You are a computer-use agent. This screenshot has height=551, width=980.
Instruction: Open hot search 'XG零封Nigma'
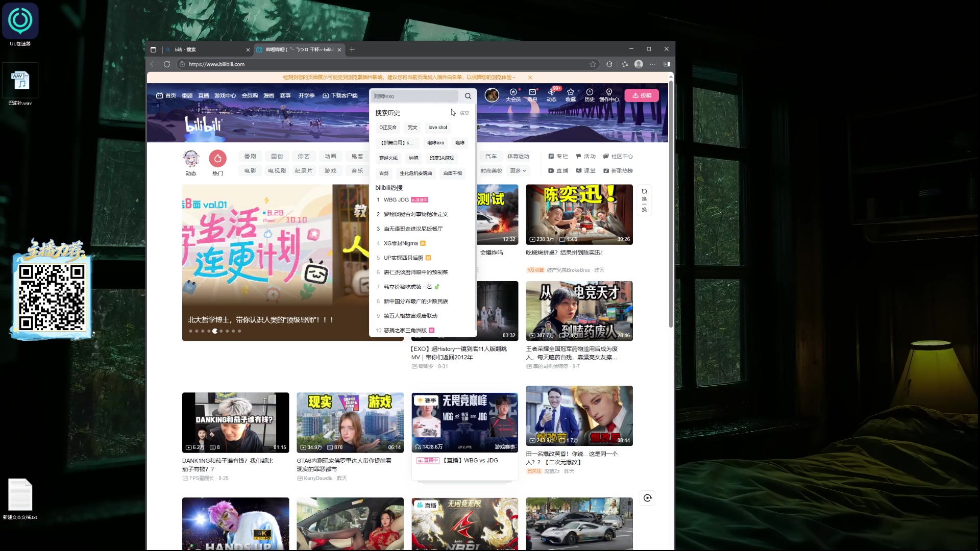tap(423, 243)
